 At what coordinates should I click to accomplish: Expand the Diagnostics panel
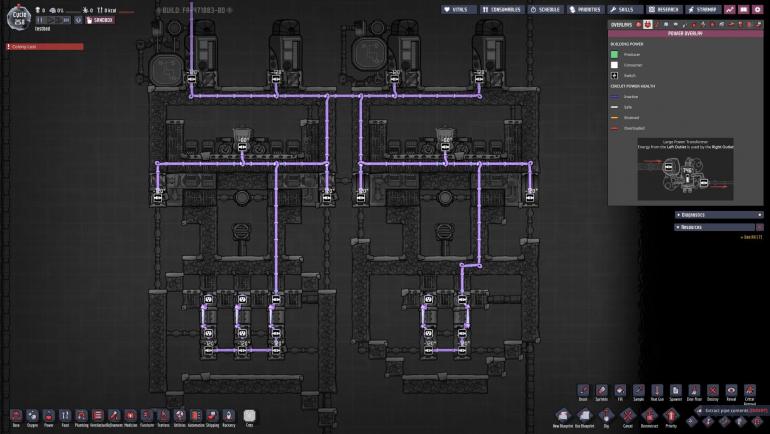(x=719, y=215)
